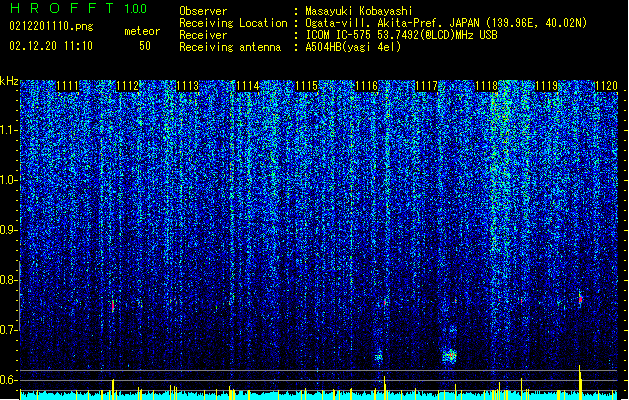Click the 1120 time marker

pos(606,86)
